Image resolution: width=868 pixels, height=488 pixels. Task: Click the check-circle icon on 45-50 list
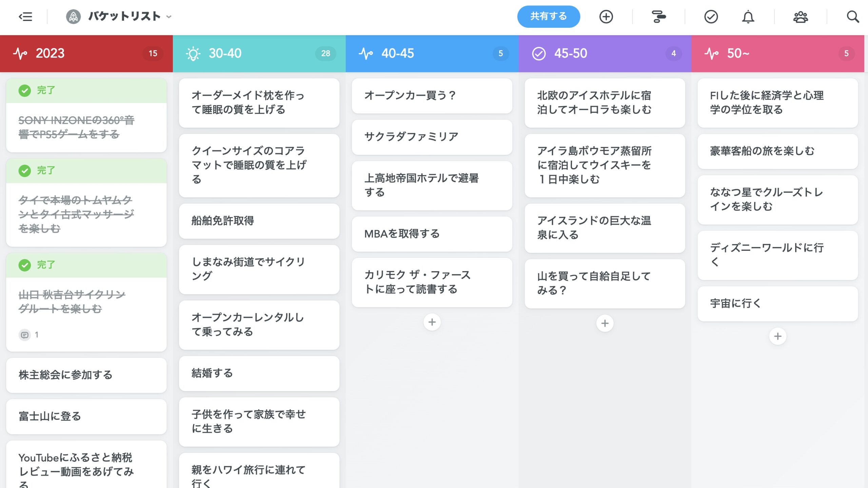[539, 54]
